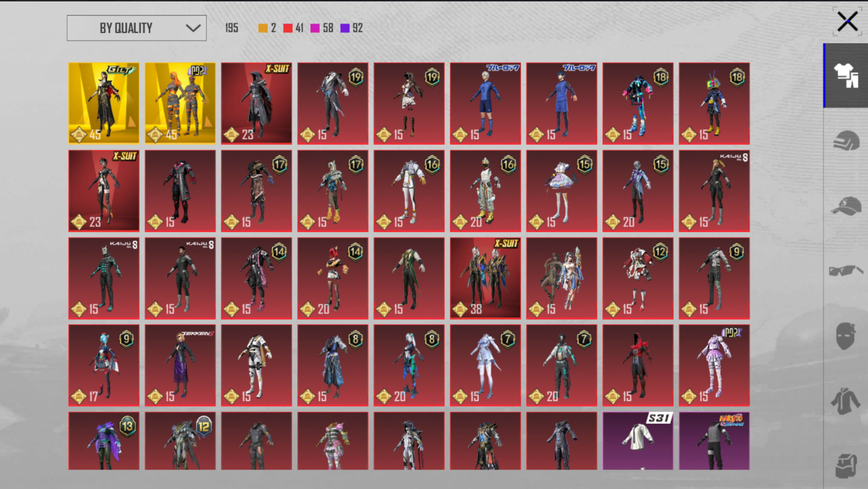
Task: Select the level 19 white dress outfit
Action: point(409,103)
